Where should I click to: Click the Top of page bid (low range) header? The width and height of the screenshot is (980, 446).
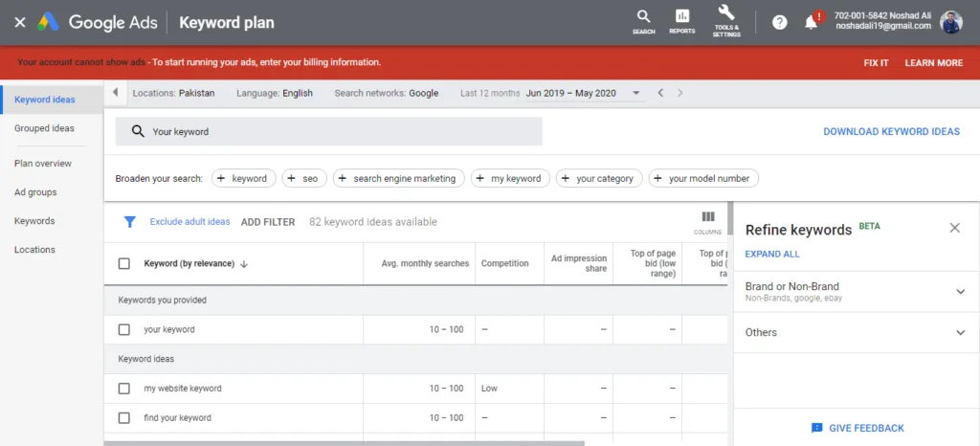point(653,263)
